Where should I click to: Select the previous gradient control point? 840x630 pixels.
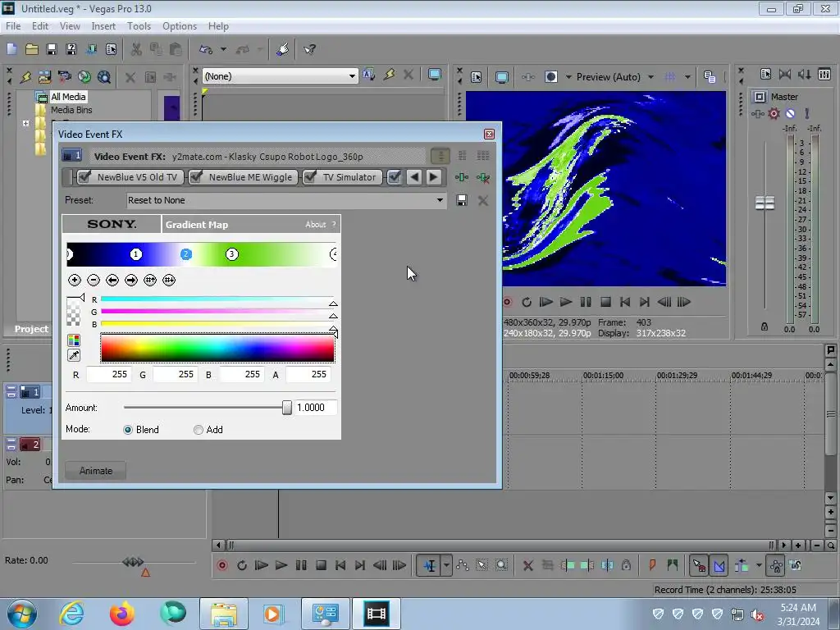(112, 280)
